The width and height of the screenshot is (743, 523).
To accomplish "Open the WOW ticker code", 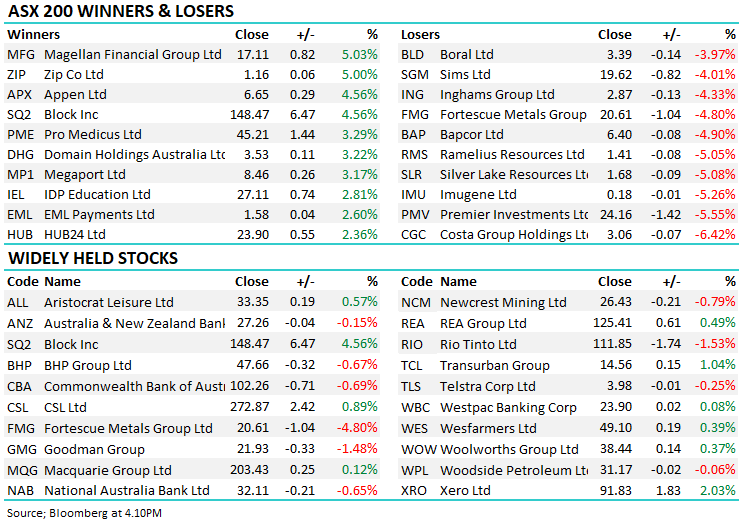I will point(418,449).
